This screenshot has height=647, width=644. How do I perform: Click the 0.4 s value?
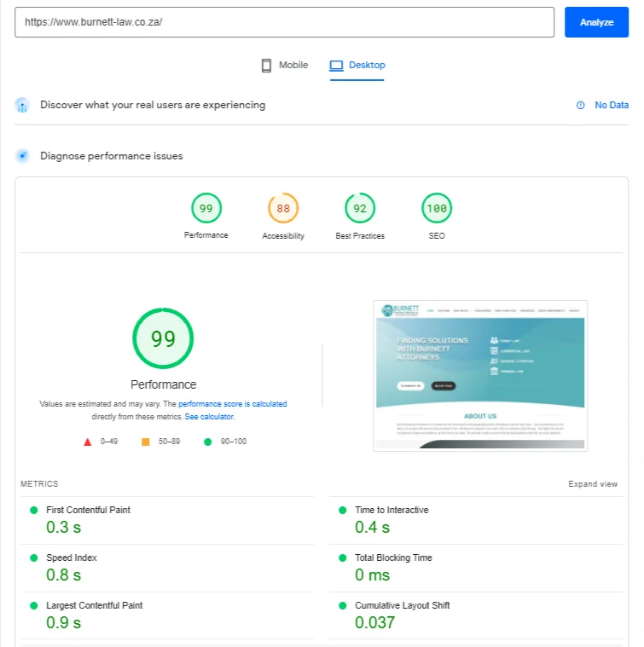point(373,528)
